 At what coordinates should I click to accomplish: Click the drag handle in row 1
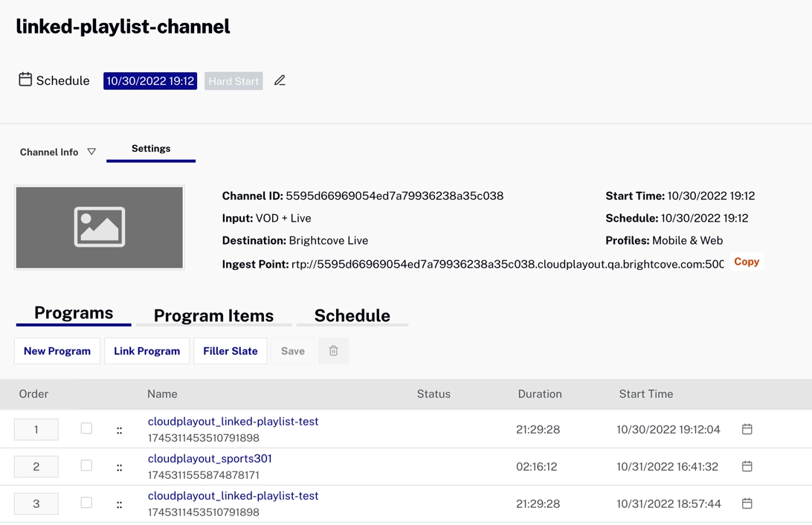coord(119,430)
